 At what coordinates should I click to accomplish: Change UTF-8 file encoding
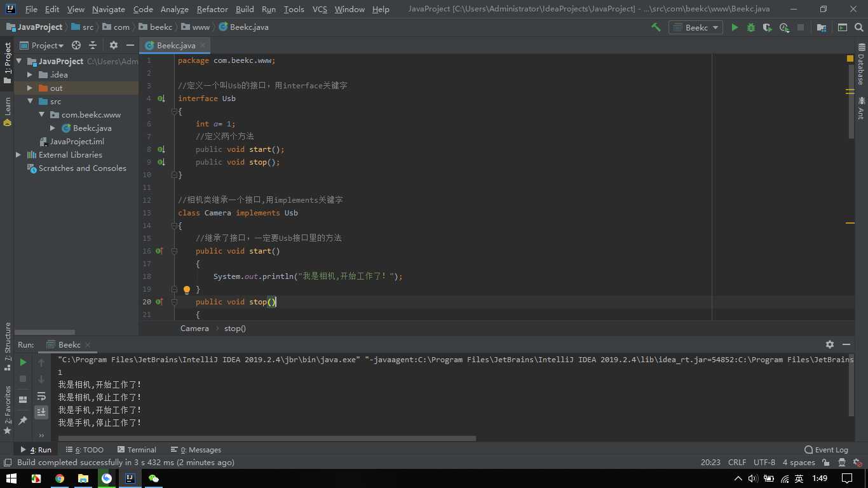764,463
